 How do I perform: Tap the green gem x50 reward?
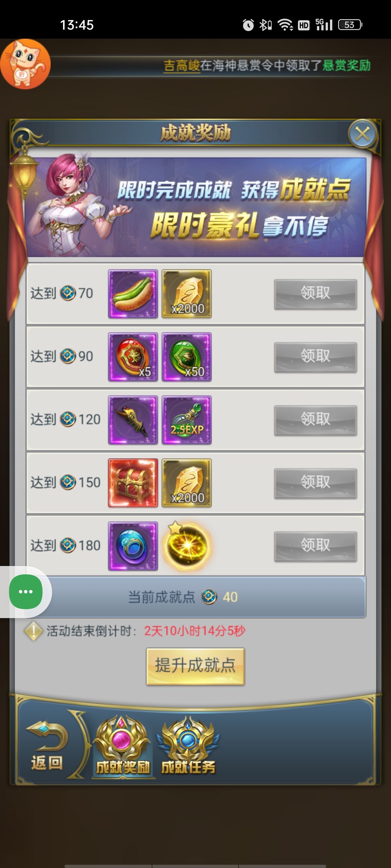coord(186,357)
